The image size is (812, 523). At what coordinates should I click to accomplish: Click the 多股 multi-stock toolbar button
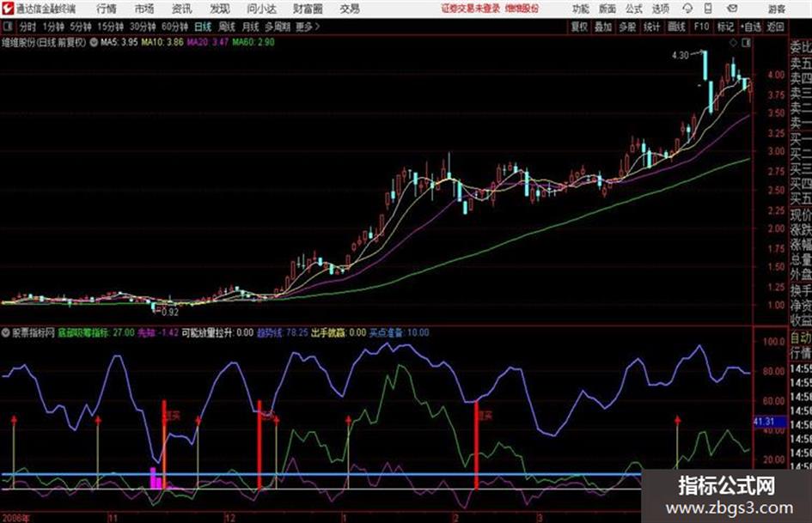point(627,27)
